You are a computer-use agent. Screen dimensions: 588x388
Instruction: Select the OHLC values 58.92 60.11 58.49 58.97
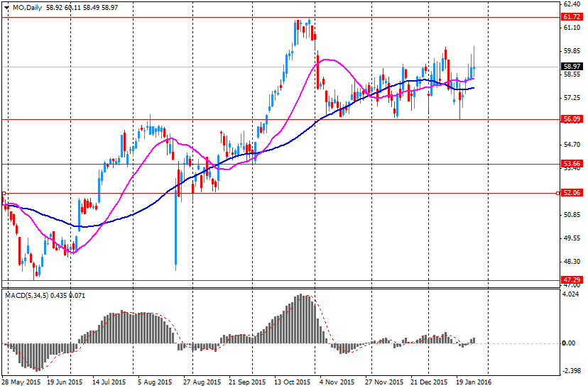82,8
